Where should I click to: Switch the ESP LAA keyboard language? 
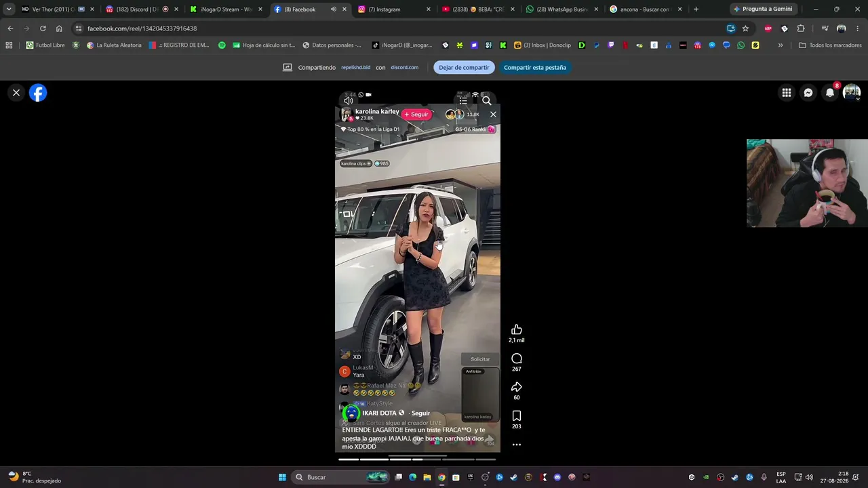[781, 477]
